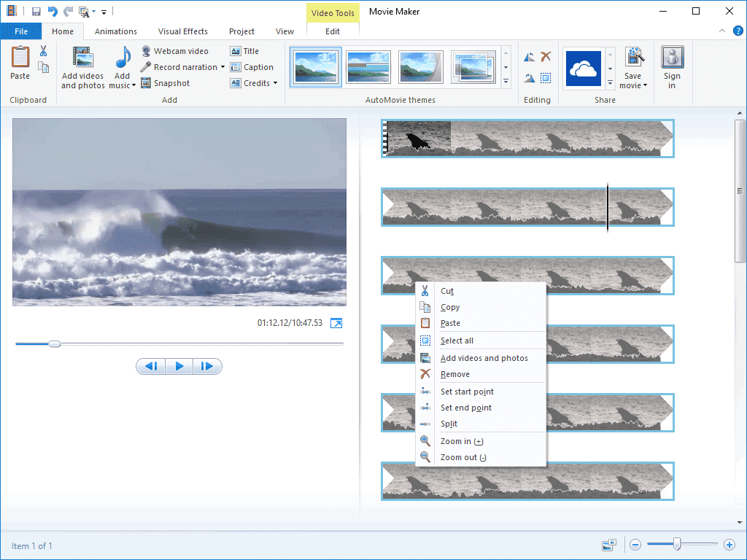Image resolution: width=747 pixels, height=560 pixels.
Task: Take a Snapshot from the ribbon
Action: pos(166,83)
